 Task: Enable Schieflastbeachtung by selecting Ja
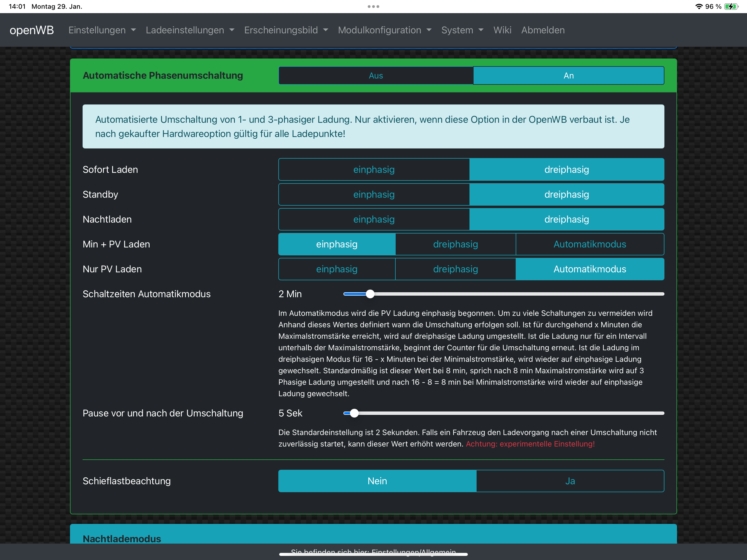[x=570, y=481]
